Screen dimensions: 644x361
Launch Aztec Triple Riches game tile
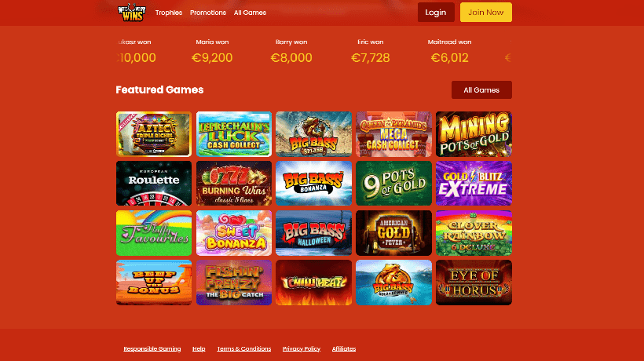[x=154, y=134]
